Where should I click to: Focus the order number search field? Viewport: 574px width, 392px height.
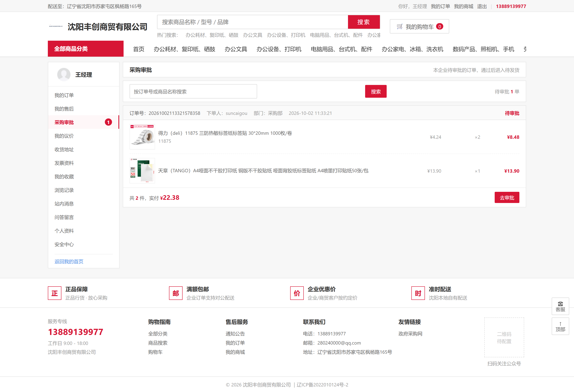[193, 92]
